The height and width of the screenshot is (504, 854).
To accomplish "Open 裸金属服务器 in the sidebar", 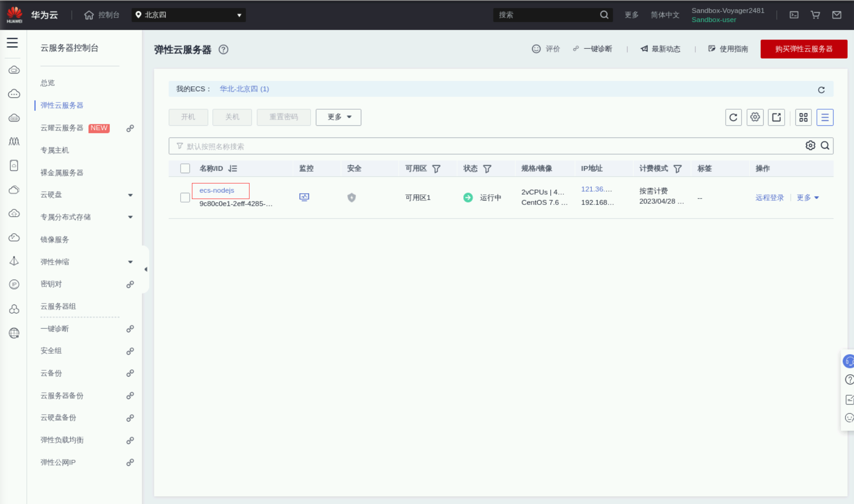I will (62, 173).
